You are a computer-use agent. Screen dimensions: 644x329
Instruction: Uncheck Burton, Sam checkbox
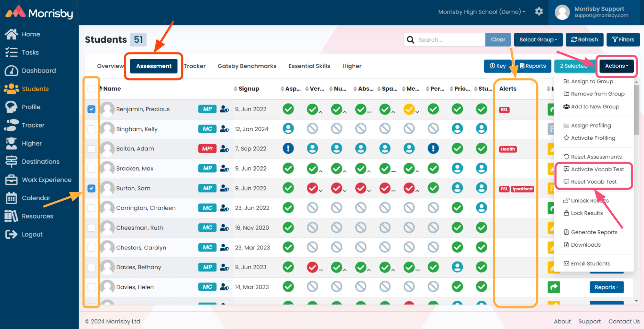pyautogui.click(x=91, y=188)
